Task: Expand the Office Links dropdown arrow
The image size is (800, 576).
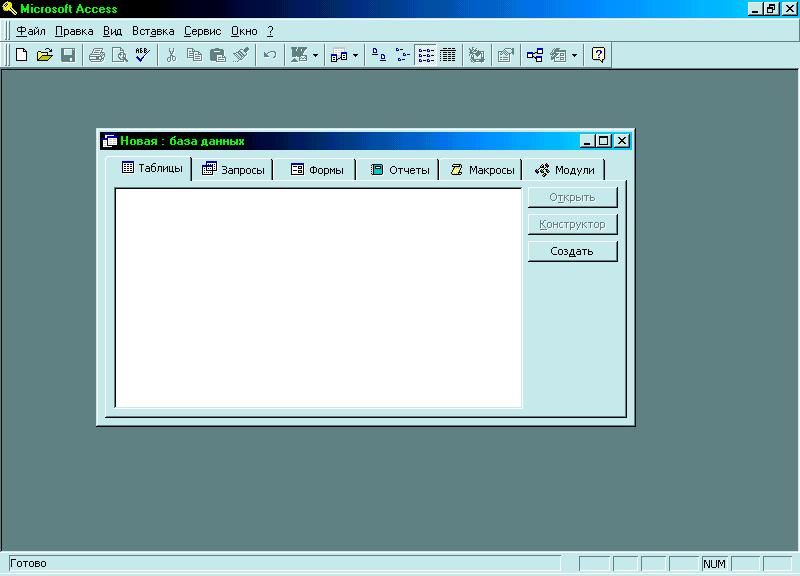Action: coord(315,56)
